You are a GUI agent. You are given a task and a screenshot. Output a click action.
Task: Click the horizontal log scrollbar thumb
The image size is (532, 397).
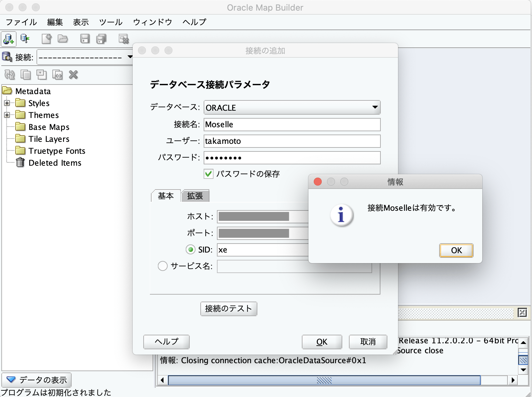(x=324, y=380)
